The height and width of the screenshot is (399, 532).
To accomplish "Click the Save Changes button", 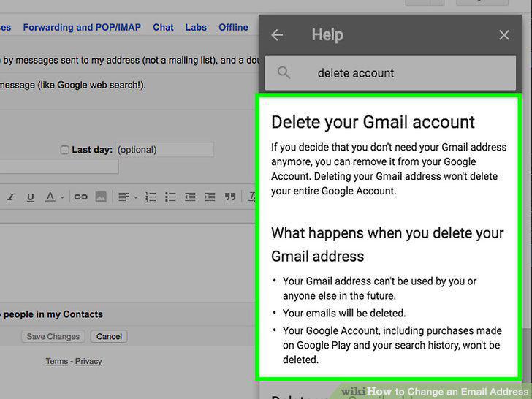I will coord(53,337).
